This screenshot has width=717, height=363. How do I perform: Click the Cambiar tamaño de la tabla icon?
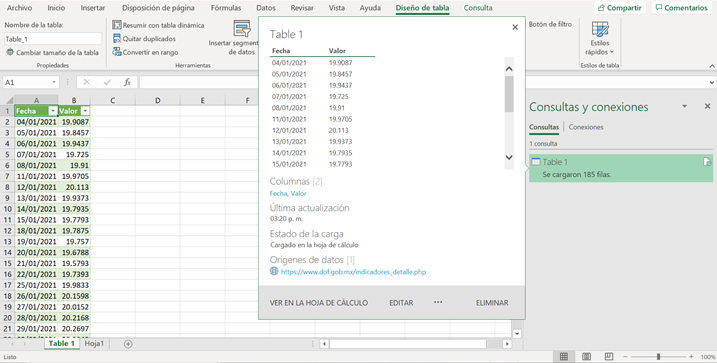[10, 53]
